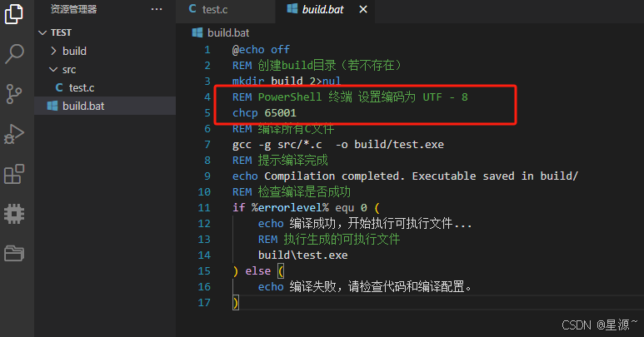Click Windows icon beside build.bat in tree
Screen dimensions: 644x337
52,106
